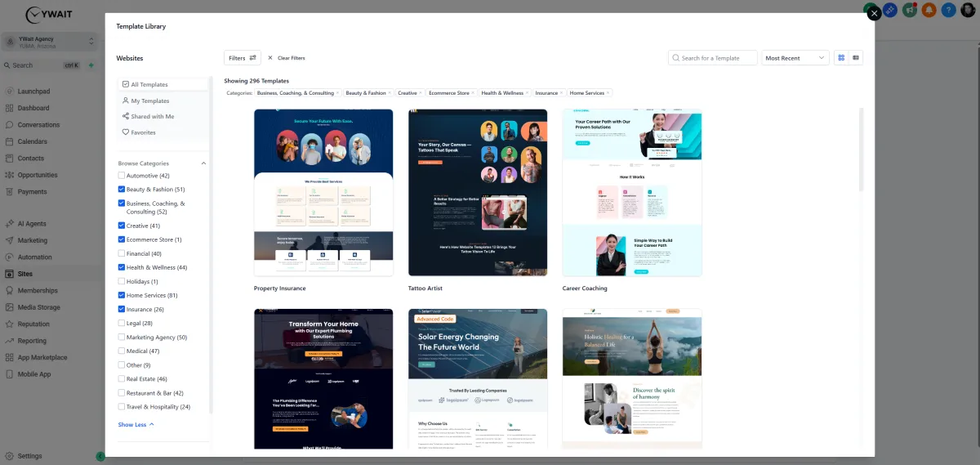Click the Filters button
980x465 pixels.
(243, 58)
